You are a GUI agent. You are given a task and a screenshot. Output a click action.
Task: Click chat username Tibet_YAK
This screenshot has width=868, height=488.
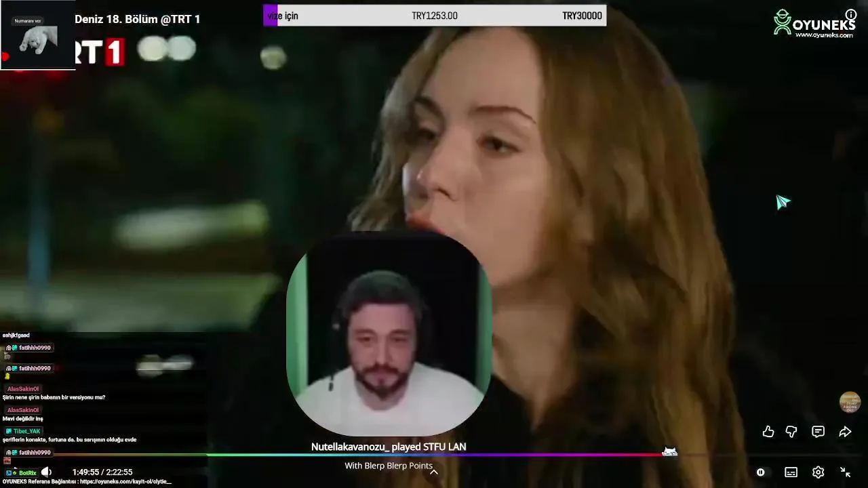pos(26,431)
